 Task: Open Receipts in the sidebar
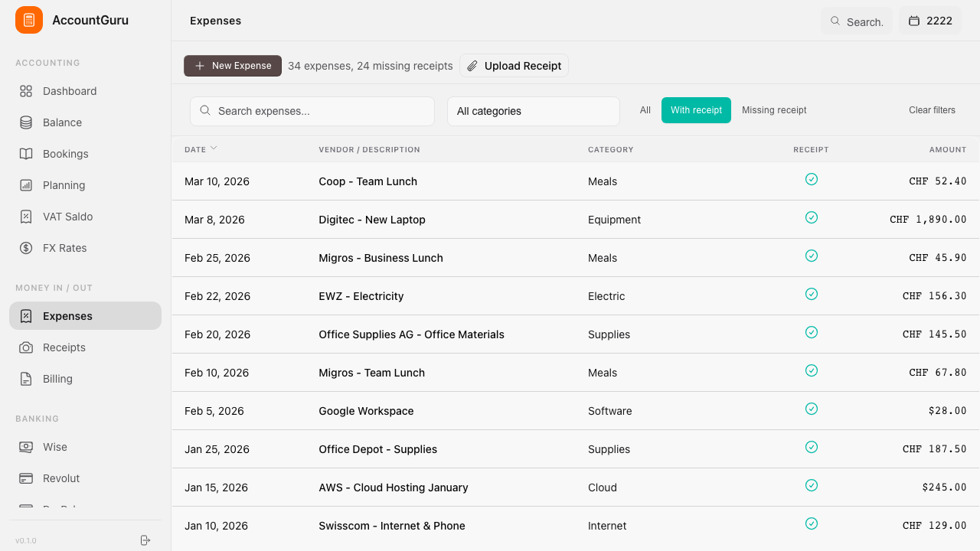[x=85, y=347]
